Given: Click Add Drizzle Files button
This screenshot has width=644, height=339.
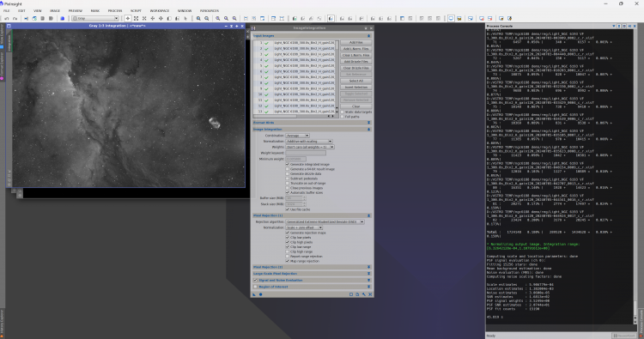Looking at the screenshot, I should [x=355, y=62].
